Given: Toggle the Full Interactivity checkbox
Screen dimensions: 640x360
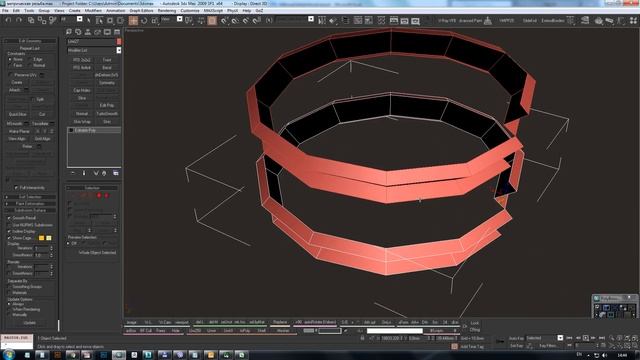Looking at the screenshot, I should tap(16, 188).
